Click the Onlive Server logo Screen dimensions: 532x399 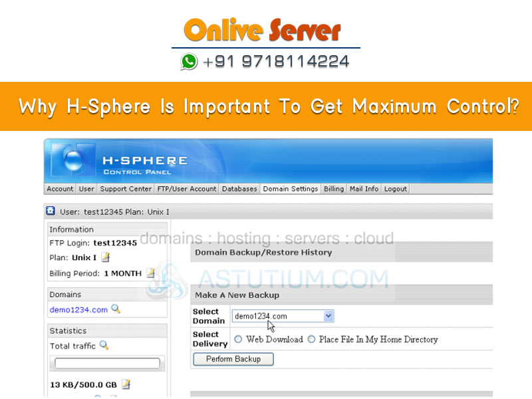pos(262,31)
